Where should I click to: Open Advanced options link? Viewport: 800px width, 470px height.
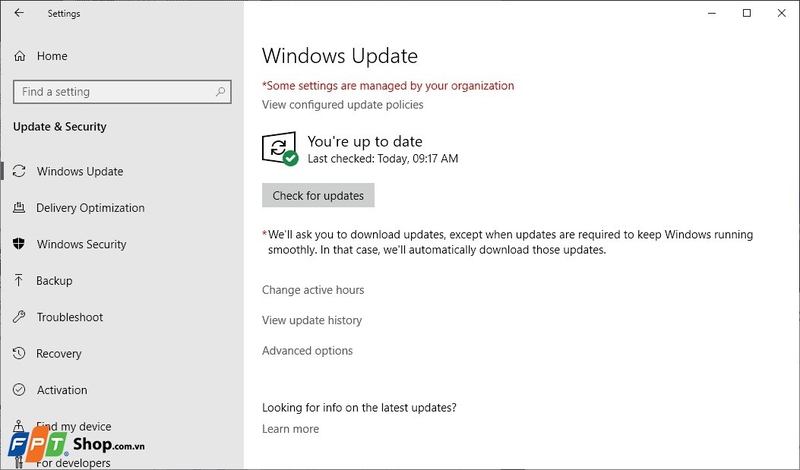tap(307, 351)
